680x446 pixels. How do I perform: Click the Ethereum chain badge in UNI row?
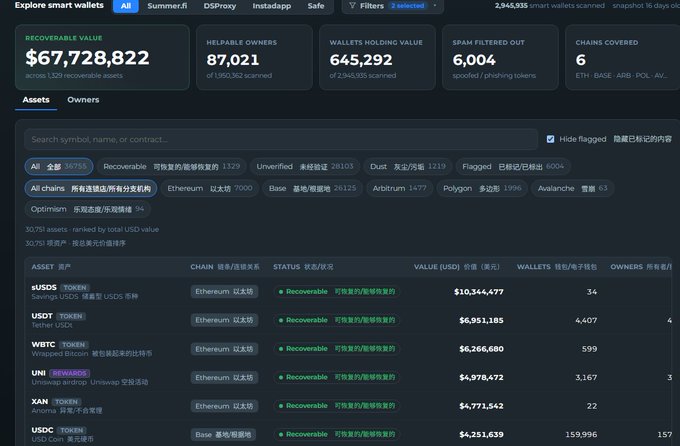click(224, 377)
